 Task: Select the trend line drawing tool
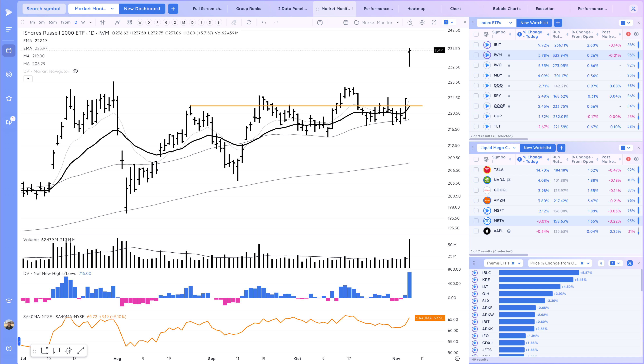pos(81,350)
